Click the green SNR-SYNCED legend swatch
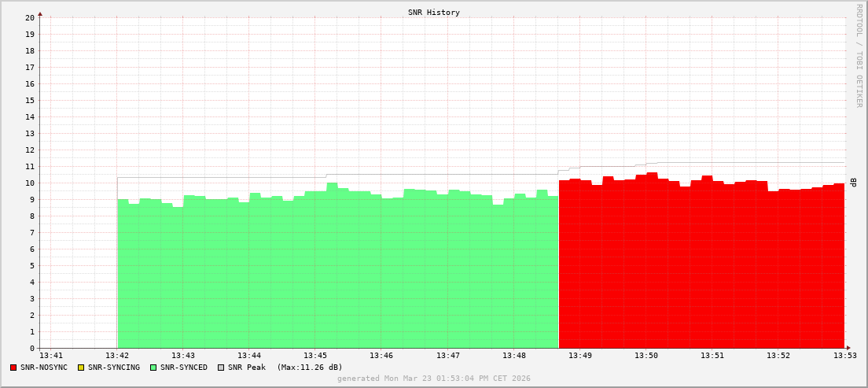The image size is (868, 388). (x=153, y=368)
